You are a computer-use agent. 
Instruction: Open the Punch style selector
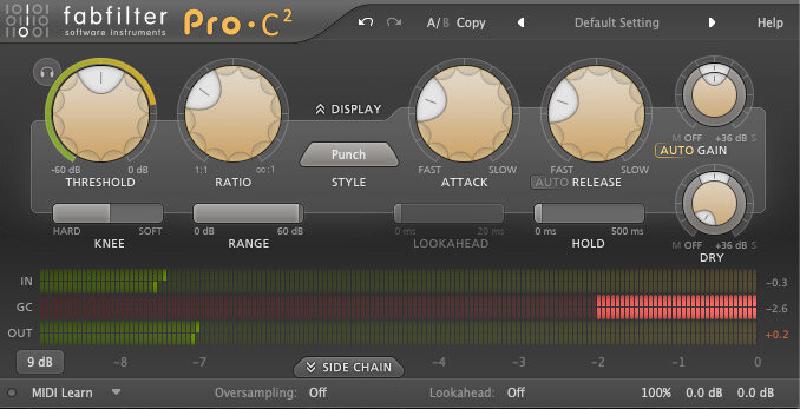(349, 155)
